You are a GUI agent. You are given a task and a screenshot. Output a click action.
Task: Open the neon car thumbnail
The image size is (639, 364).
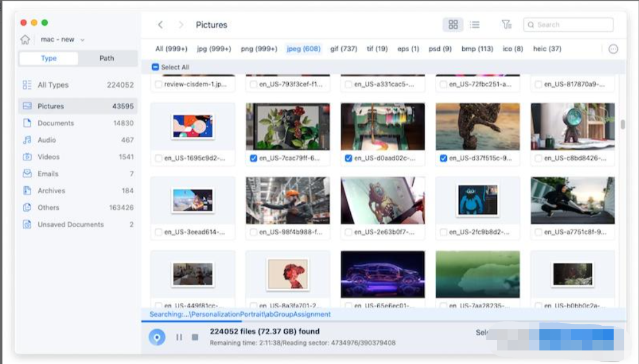click(x=383, y=274)
